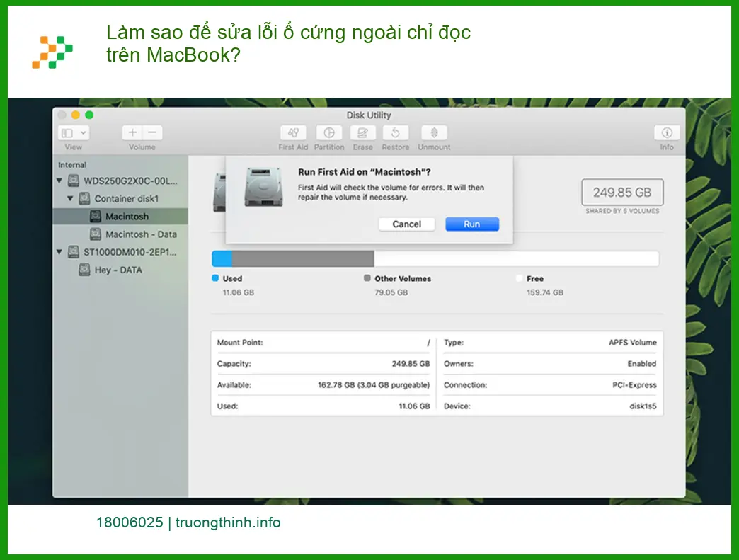
Task: Click the gray Other Volumes swatch
Action: tap(367, 278)
